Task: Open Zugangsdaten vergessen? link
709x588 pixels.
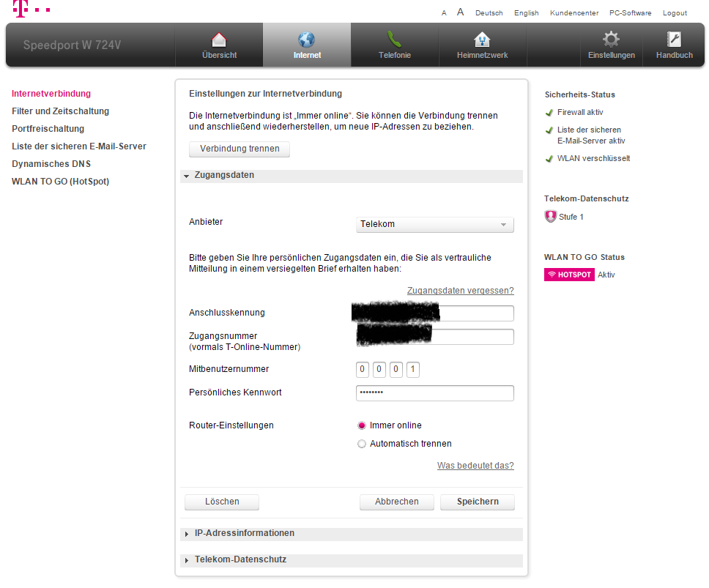Action: click(x=460, y=291)
